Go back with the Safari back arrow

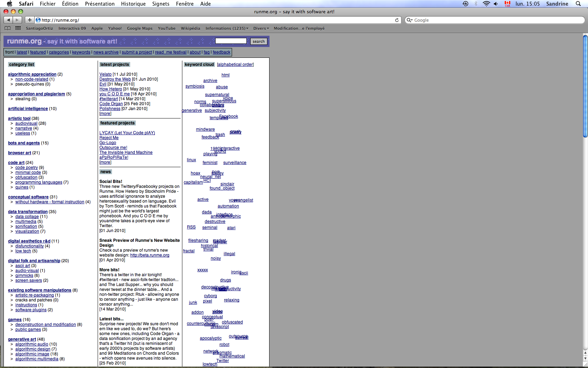(x=8, y=20)
